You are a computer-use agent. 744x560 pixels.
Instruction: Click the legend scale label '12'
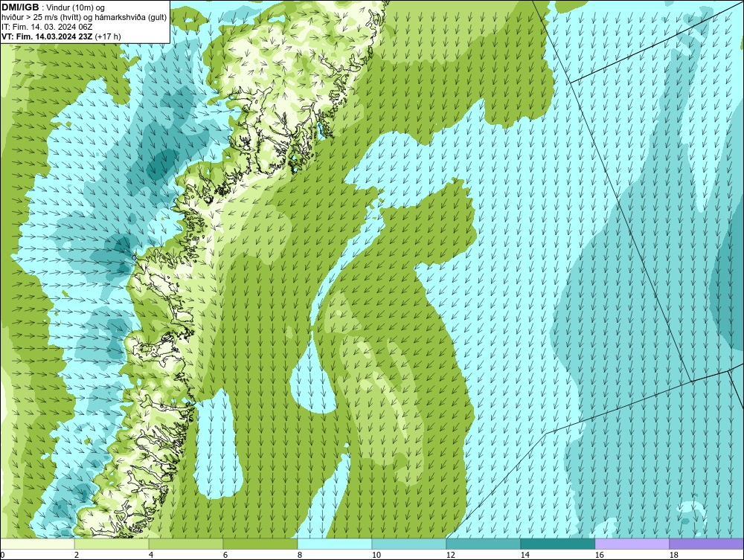pyautogui.click(x=450, y=556)
